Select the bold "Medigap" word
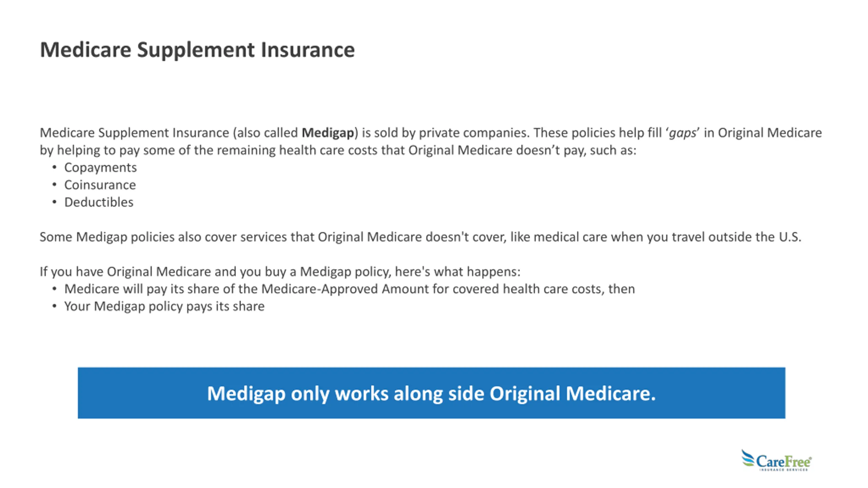 coord(328,133)
